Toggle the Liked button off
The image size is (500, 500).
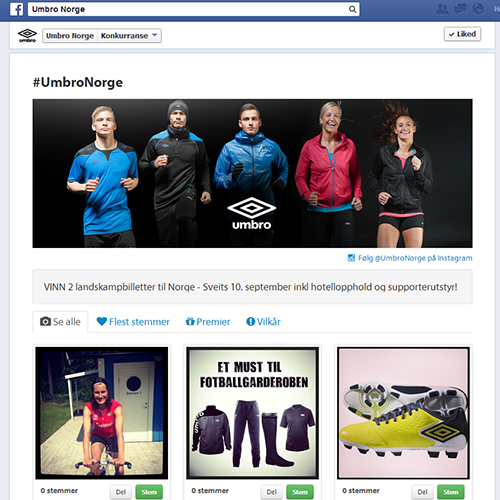pos(462,34)
